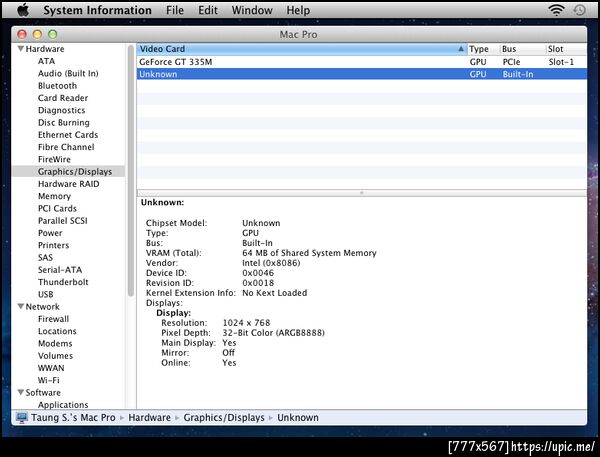Collapse the Hardware section

21,49
